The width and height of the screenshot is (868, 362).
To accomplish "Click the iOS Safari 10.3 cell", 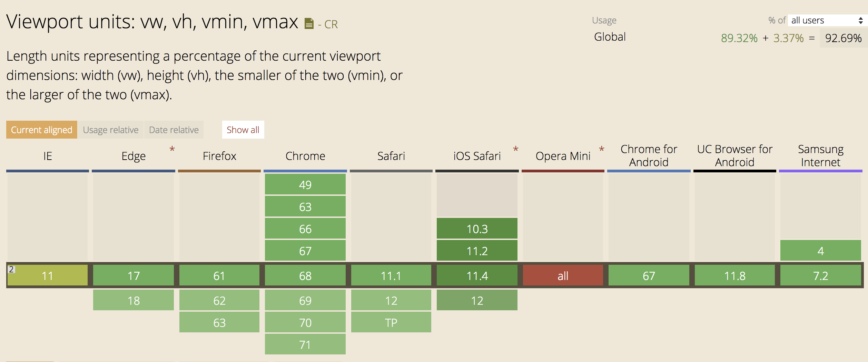I will (477, 229).
